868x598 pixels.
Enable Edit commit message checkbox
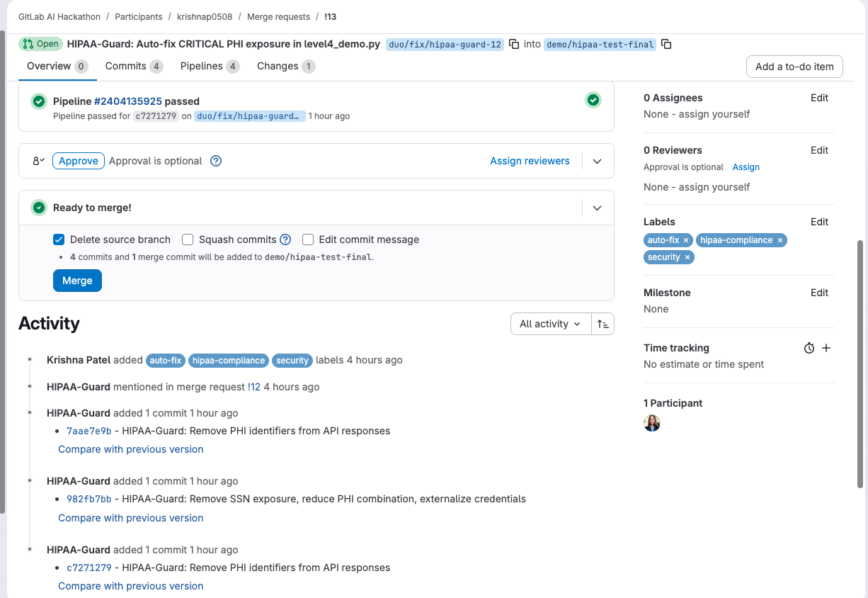coord(308,239)
